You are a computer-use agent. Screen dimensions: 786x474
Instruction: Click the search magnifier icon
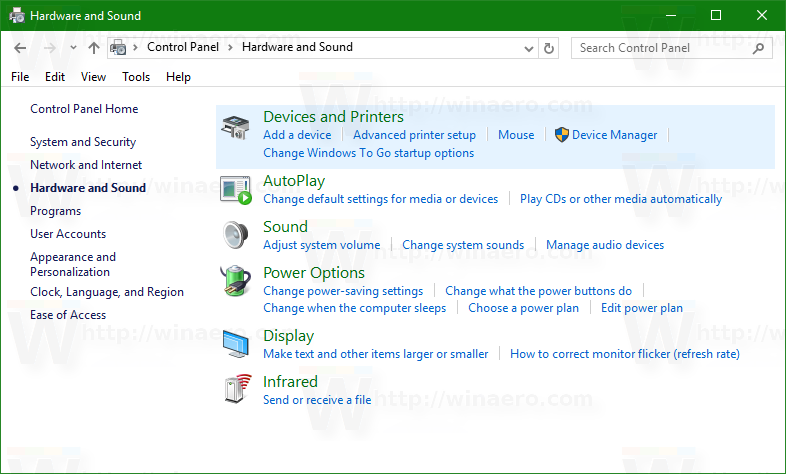click(758, 48)
